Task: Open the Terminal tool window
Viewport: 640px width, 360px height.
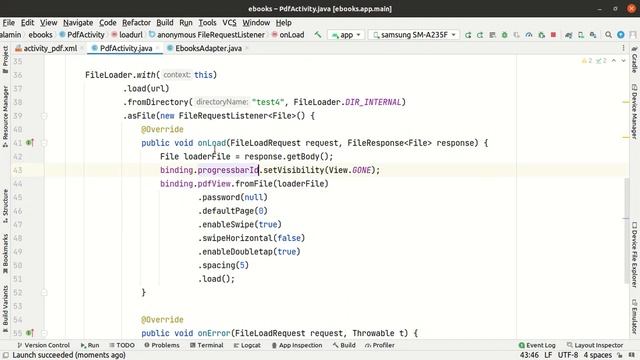Action: [x=207, y=345]
